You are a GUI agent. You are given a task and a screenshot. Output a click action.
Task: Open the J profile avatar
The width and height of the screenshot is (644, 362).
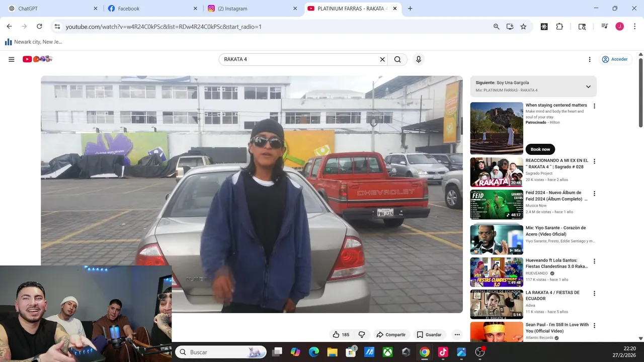tap(619, 27)
